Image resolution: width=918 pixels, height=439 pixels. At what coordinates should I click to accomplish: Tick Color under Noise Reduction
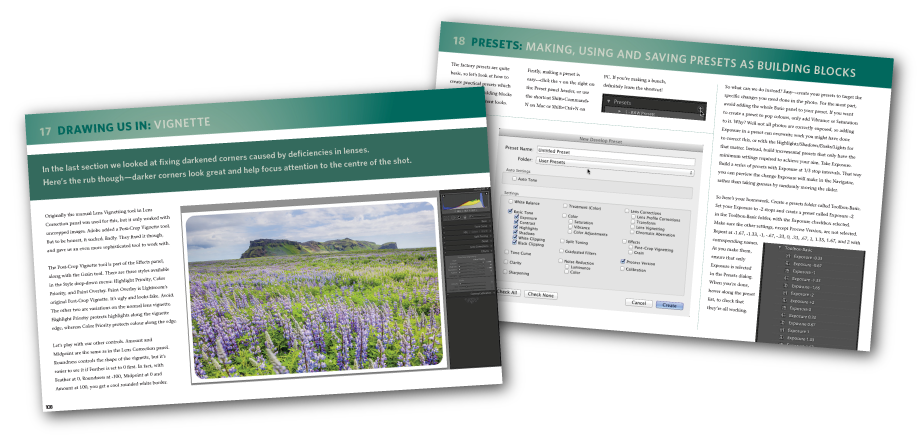566,272
